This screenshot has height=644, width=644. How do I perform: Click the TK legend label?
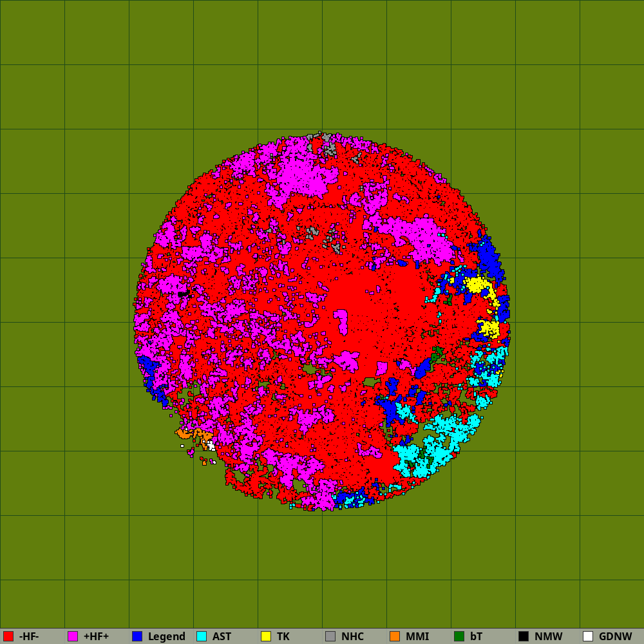pyautogui.click(x=283, y=636)
